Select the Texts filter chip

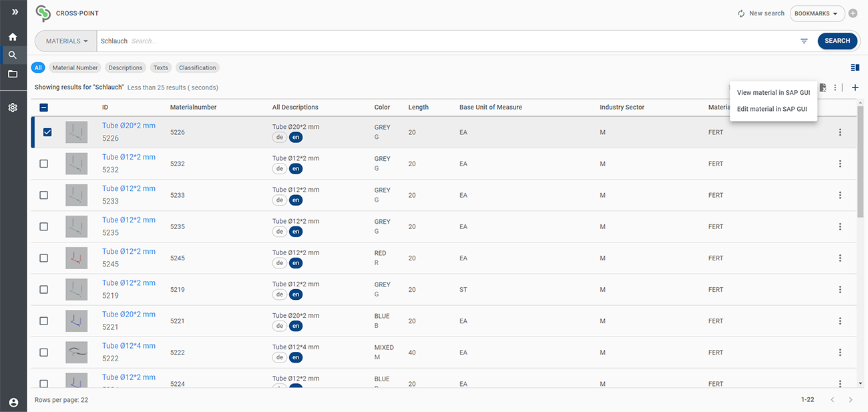pyautogui.click(x=160, y=67)
